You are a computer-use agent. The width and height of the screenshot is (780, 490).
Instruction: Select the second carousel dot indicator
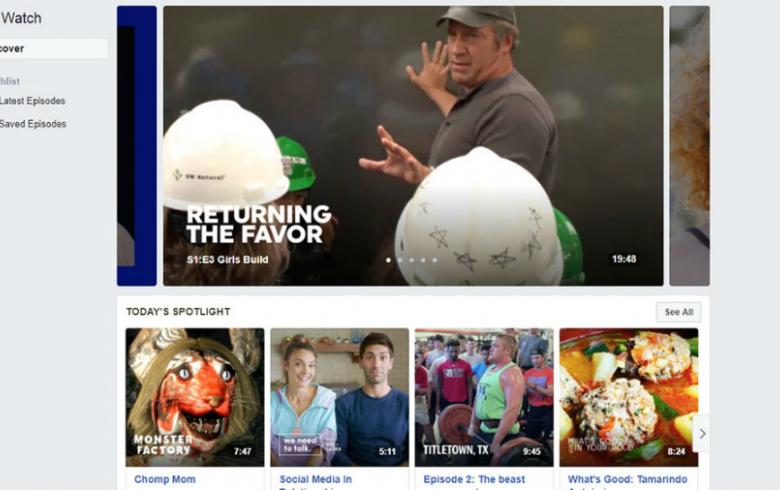coord(400,260)
